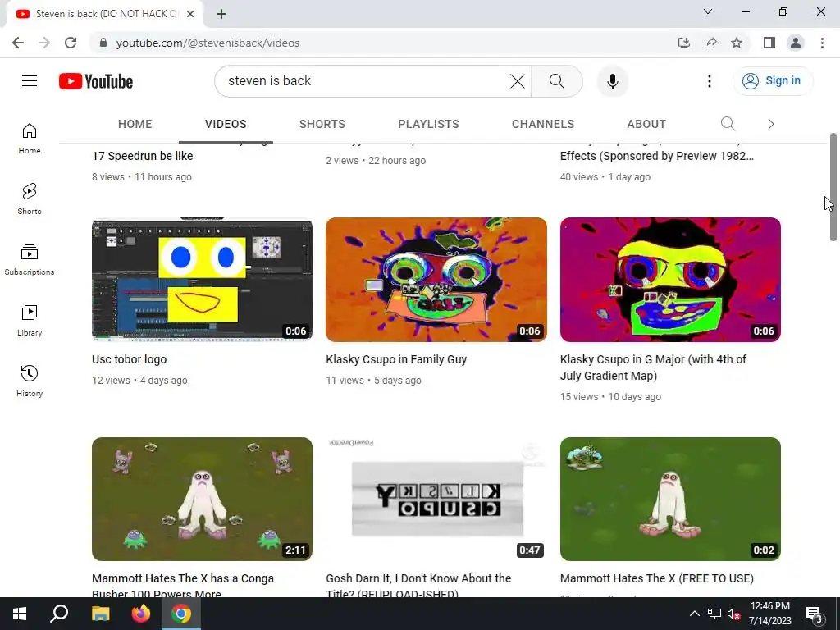Click the page vertical scrollbar thumb
This screenshot has height=630, width=840.
(x=833, y=186)
